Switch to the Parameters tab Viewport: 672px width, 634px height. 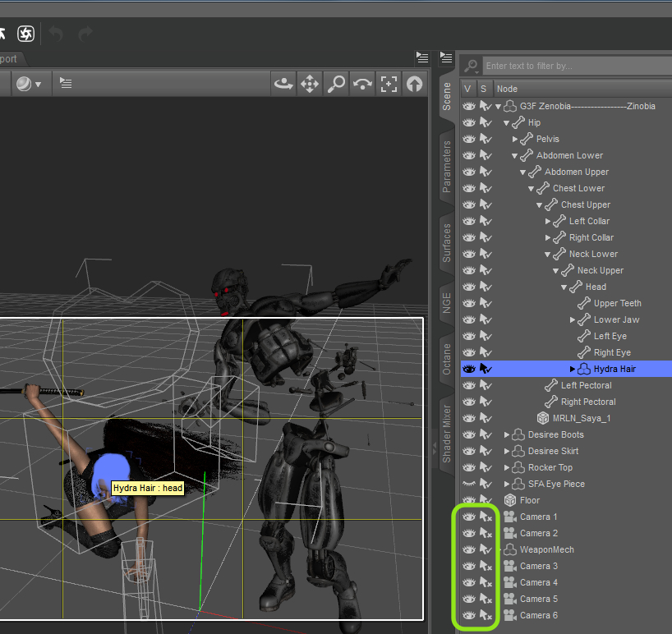click(x=447, y=167)
